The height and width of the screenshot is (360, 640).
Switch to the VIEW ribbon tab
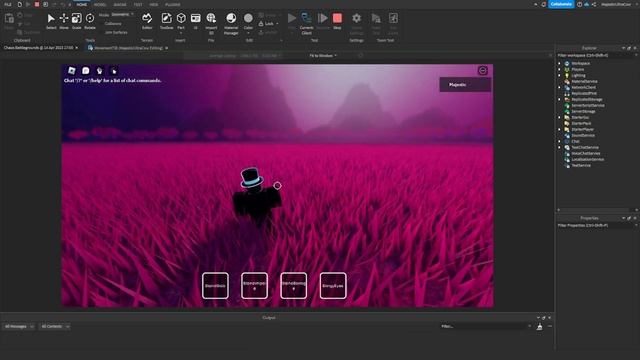(x=153, y=4)
